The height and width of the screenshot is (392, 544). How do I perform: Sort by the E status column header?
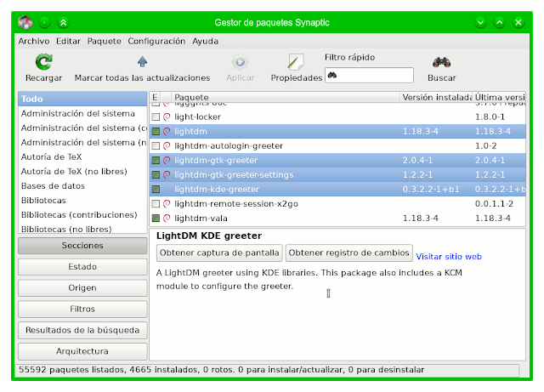pos(155,97)
